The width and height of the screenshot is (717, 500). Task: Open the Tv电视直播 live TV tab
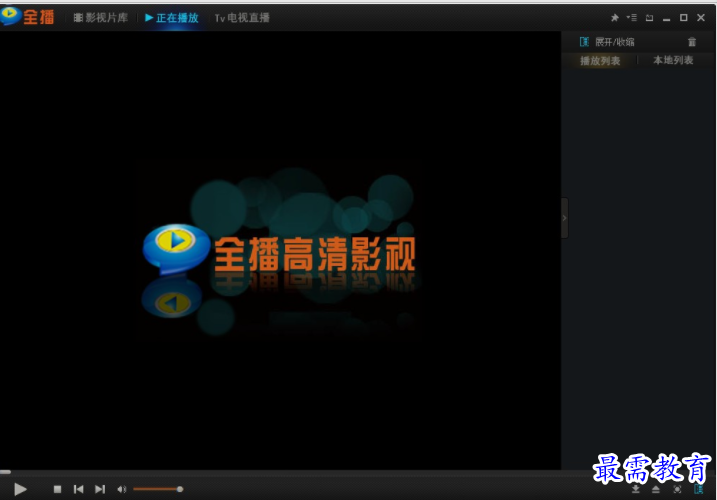242,18
